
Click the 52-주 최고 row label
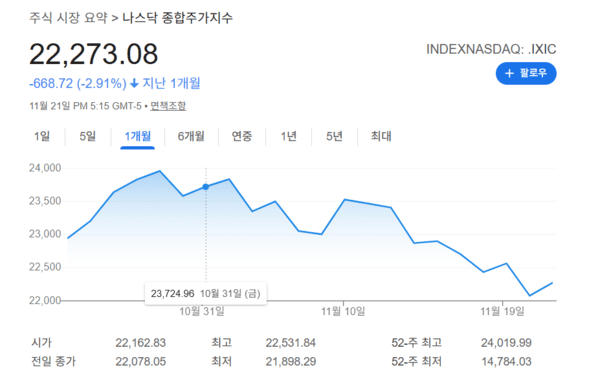point(416,342)
